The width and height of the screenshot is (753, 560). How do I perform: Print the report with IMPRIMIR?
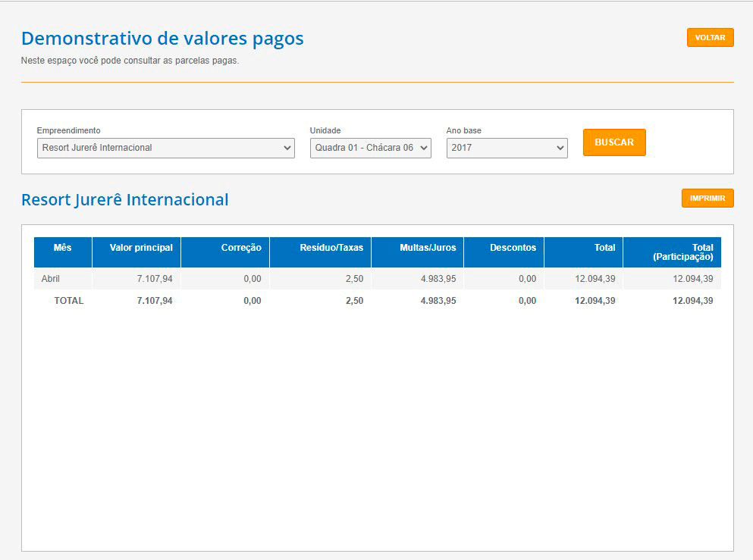[708, 199]
